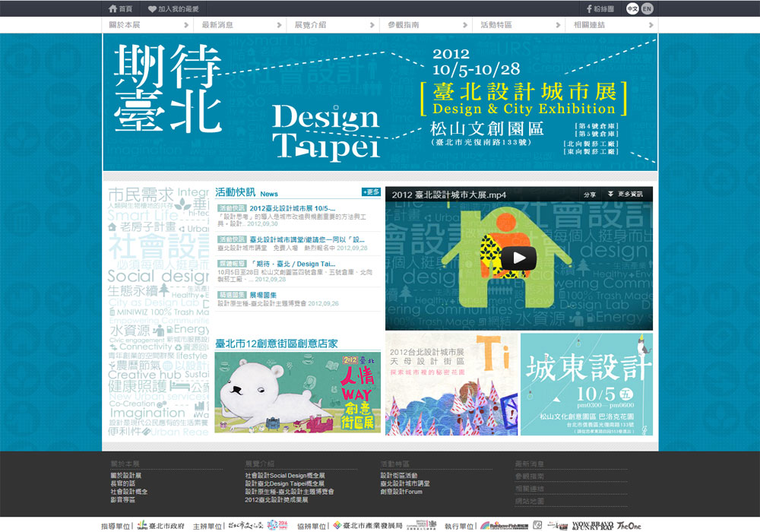Click the footer heading 網站地圖

pyautogui.click(x=529, y=501)
